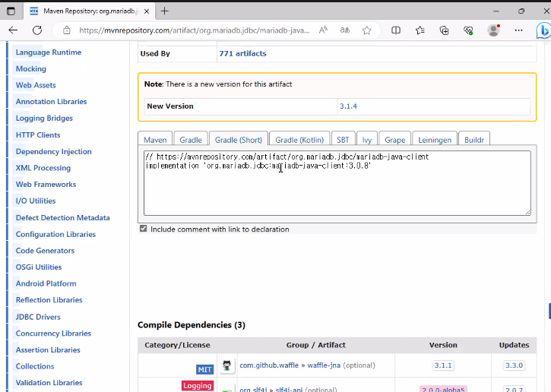Viewport: 551px width, 392px height.
Task: Open Configuration Libraries category
Action: coord(56,234)
